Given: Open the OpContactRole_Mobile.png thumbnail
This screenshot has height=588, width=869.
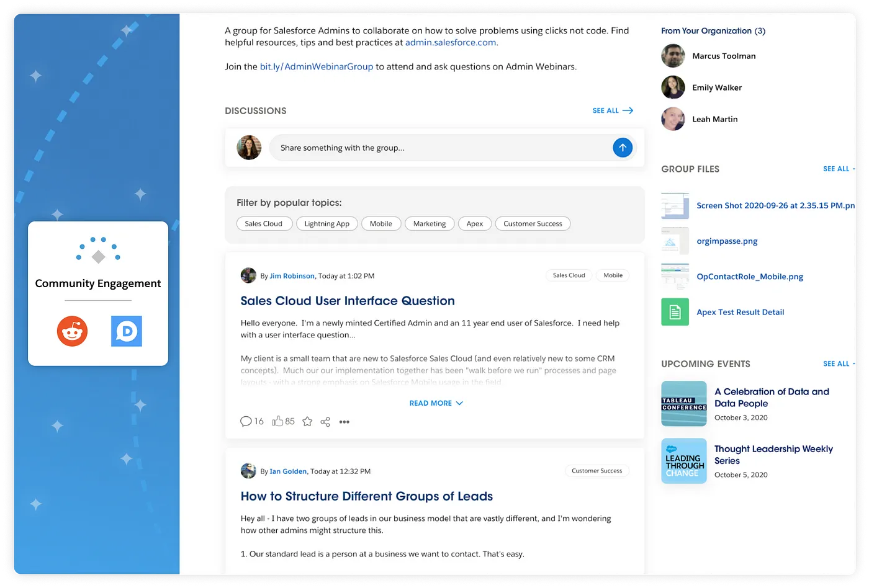Looking at the screenshot, I should [675, 277].
